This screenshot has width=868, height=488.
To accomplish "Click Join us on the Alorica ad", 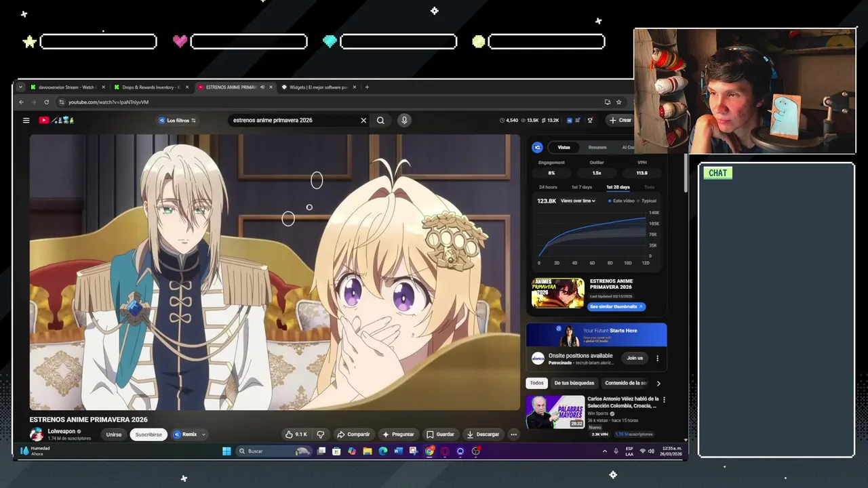I will point(635,358).
